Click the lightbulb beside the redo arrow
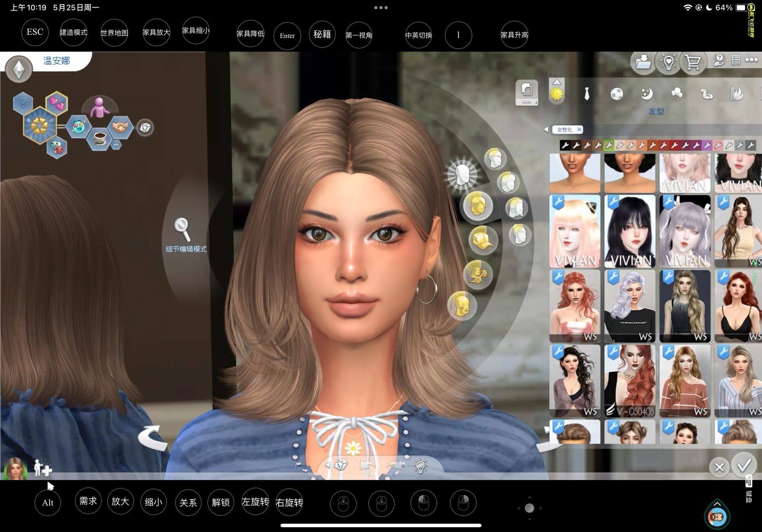The image size is (762, 532). coord(420,466)
